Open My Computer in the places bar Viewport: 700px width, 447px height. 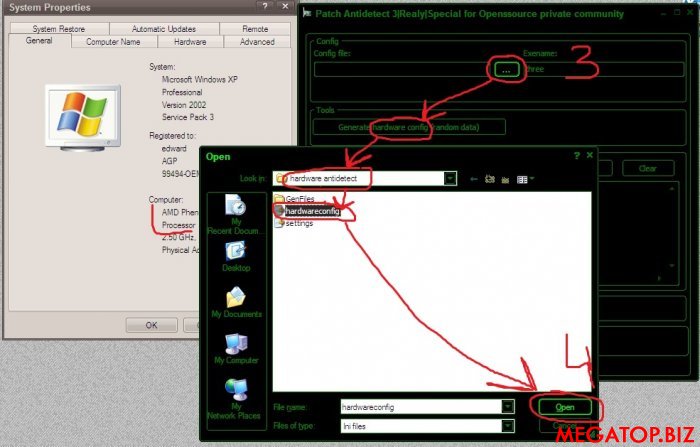236,349
